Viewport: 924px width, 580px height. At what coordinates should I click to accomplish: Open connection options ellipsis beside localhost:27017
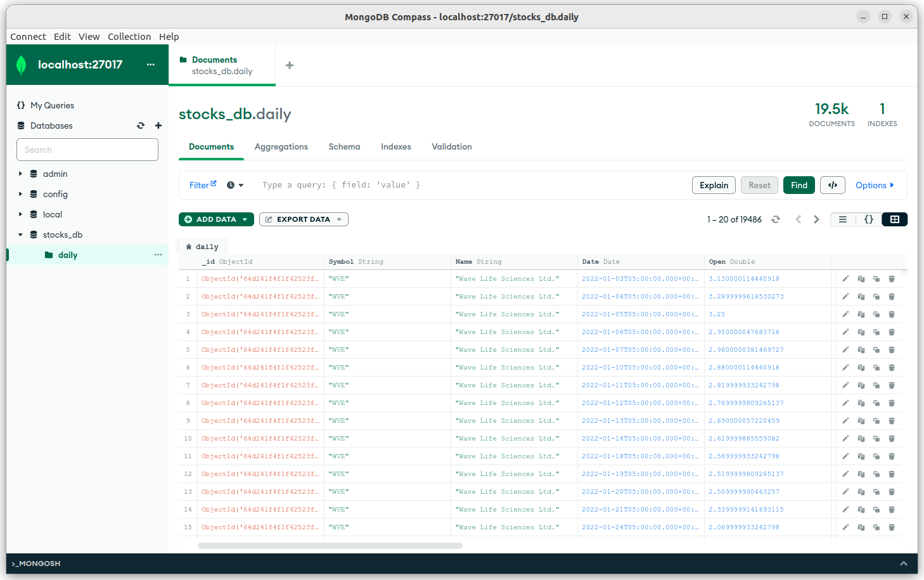(x=151, y=65)
